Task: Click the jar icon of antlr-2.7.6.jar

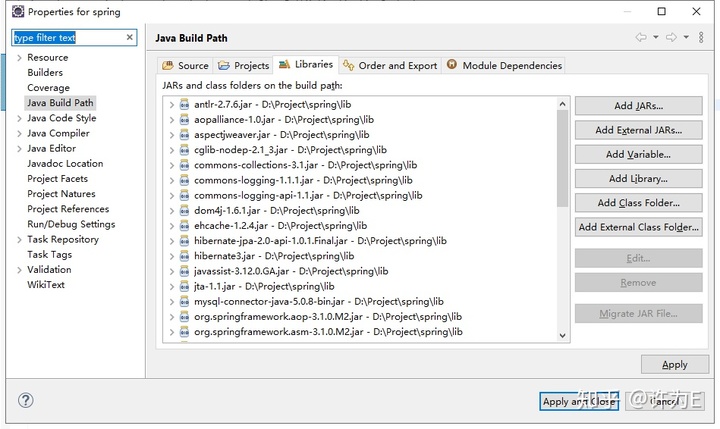Action: pos(184,105)
